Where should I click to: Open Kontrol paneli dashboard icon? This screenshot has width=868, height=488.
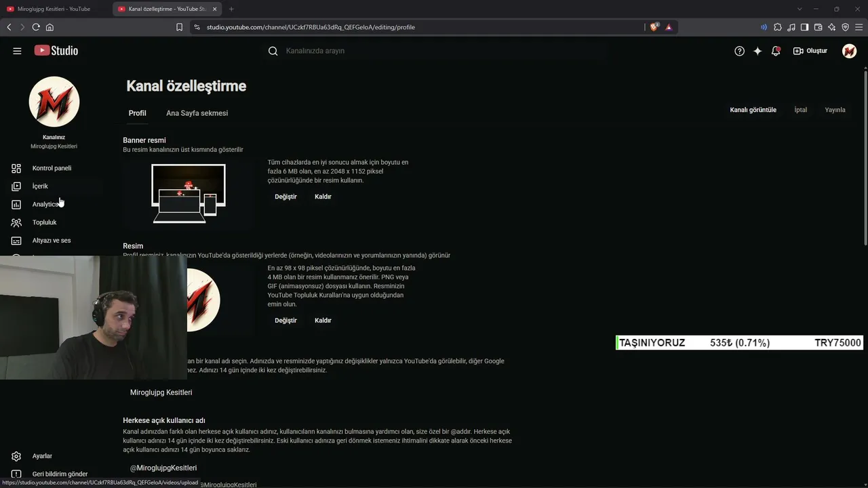[x=16, y=168]
